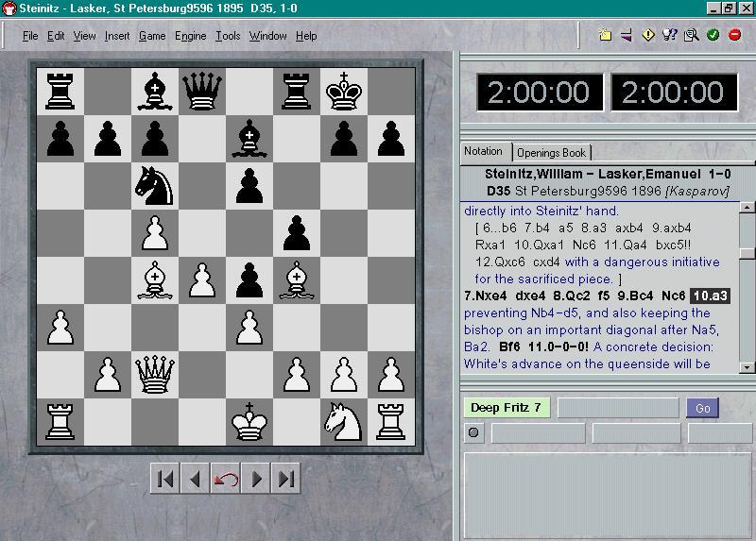Click the lightbulb hint icon
The image size is (756, 541).
670,36
